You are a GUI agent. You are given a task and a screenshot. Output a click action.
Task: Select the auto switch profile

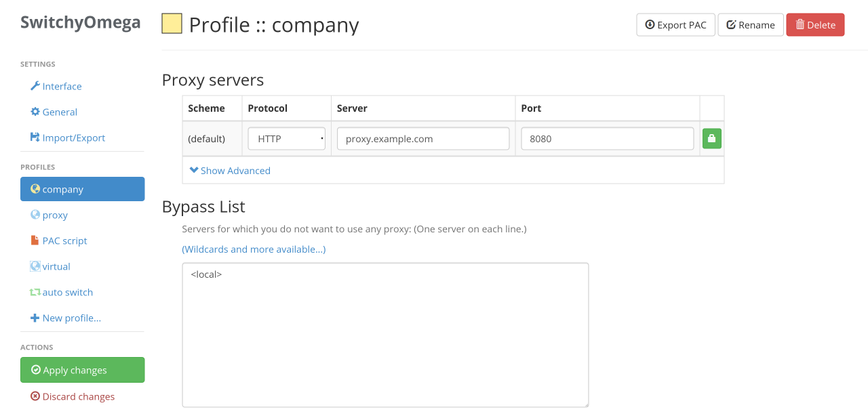click(x=82, y=292)
